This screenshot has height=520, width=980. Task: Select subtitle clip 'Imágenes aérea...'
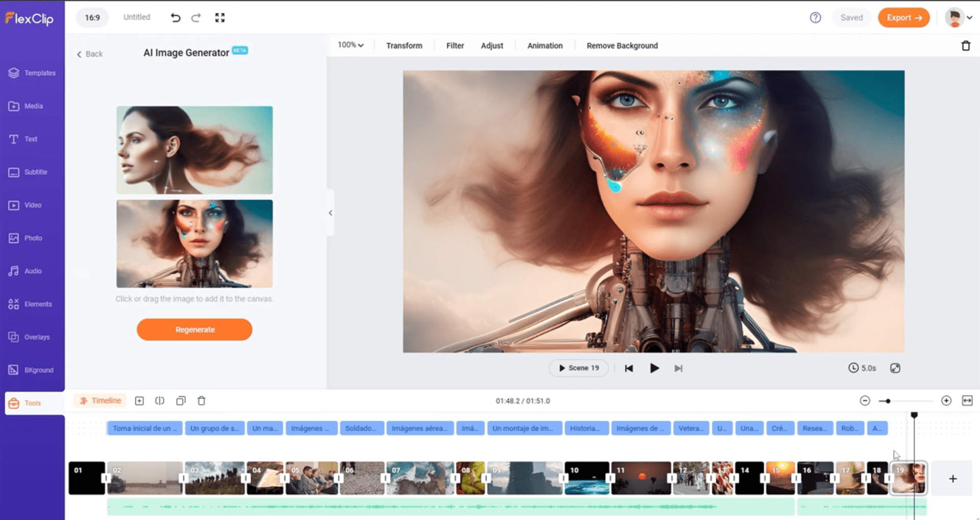pyautogui.click(x=420, y=429)
